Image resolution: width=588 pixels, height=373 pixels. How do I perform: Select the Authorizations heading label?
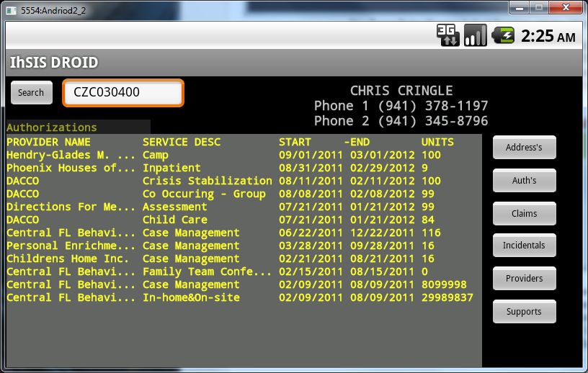(x=52, y=127)
